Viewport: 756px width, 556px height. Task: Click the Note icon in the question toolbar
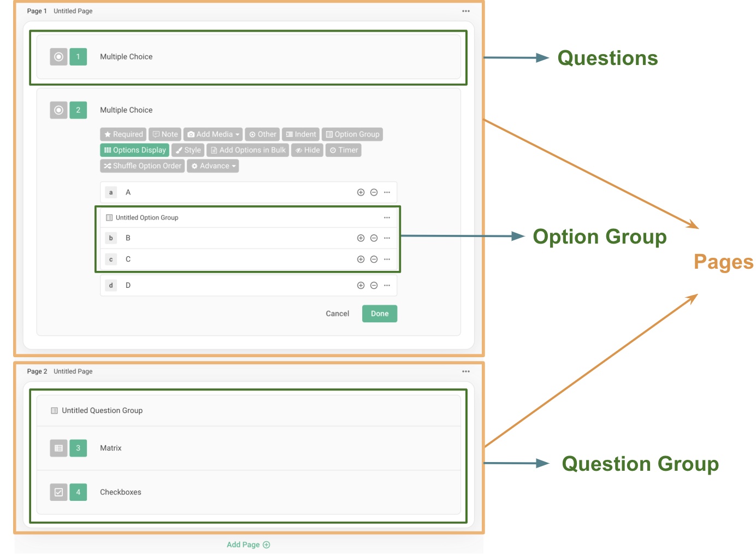(x=164, y=134)
